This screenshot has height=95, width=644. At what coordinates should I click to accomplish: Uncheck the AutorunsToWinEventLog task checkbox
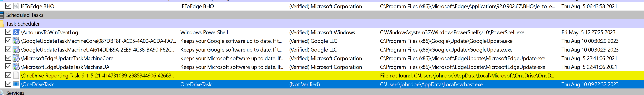pyautogui.click(x=8, y=32)
